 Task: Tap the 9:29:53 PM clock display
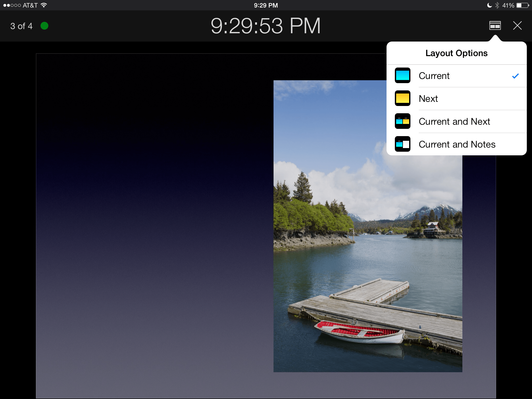pos(265,26)
